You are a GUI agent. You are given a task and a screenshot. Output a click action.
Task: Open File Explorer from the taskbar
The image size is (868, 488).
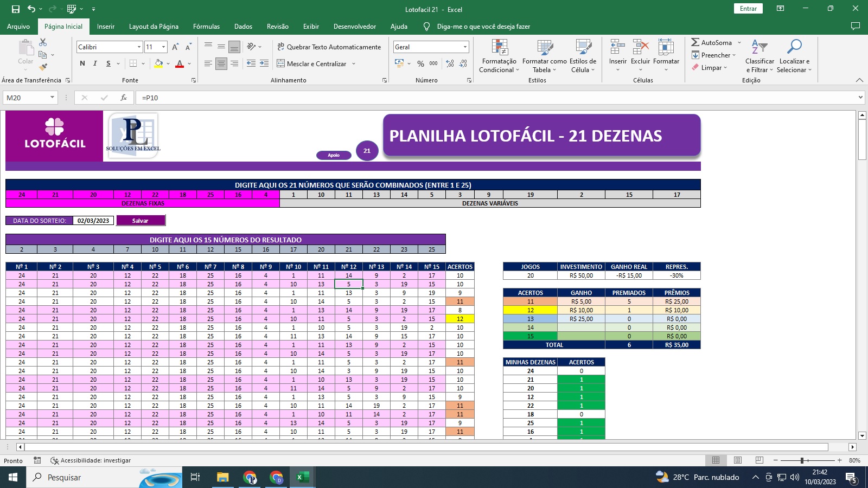tap(223, 477)
